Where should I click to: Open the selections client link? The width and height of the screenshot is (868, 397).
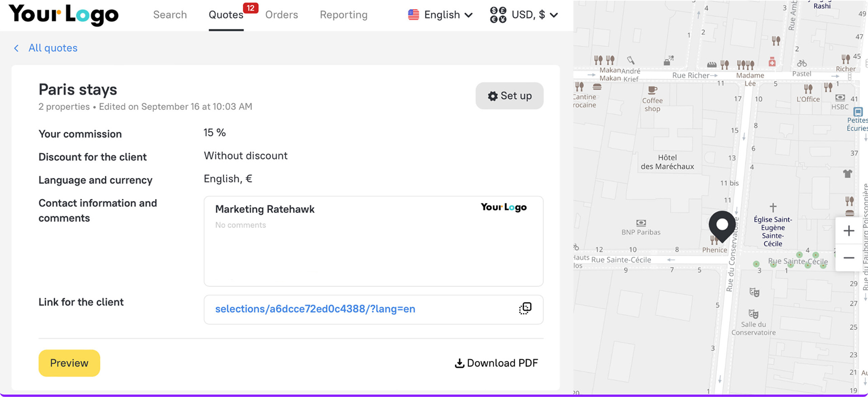click(x=315, y=309)
